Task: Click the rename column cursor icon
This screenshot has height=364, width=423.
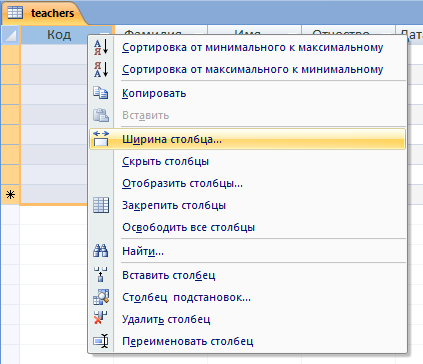Action: 101,341
